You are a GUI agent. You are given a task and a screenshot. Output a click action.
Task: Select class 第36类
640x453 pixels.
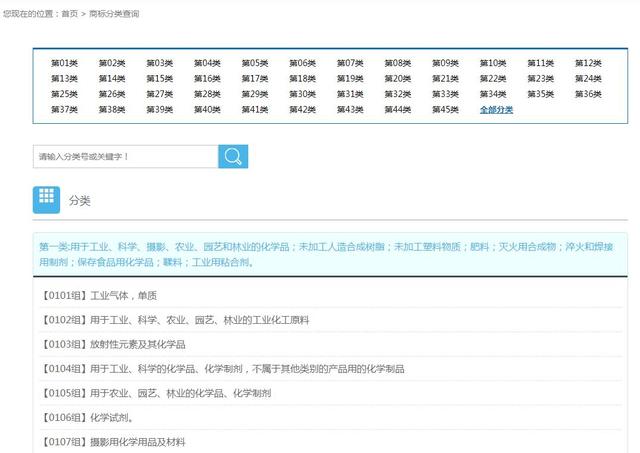pos(588,94)
